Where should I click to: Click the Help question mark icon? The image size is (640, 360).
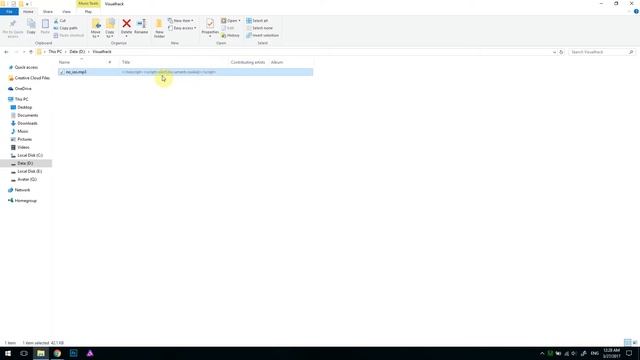[636, 11]
